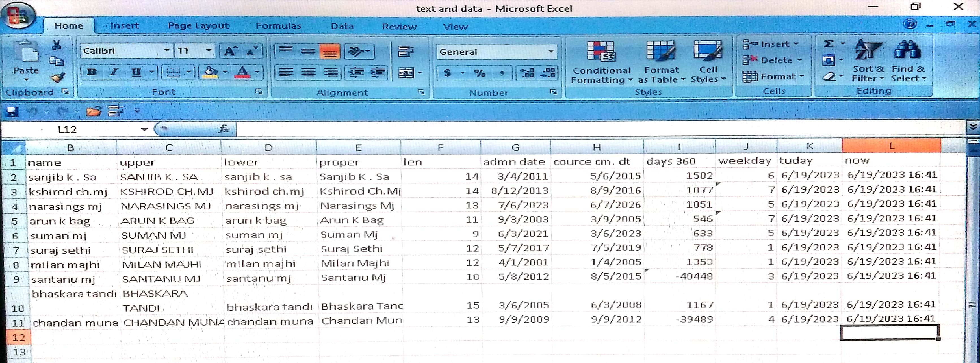Toggle Bold formatting
The height and width of the screenshot is (363, 980).
coord(92,72)
